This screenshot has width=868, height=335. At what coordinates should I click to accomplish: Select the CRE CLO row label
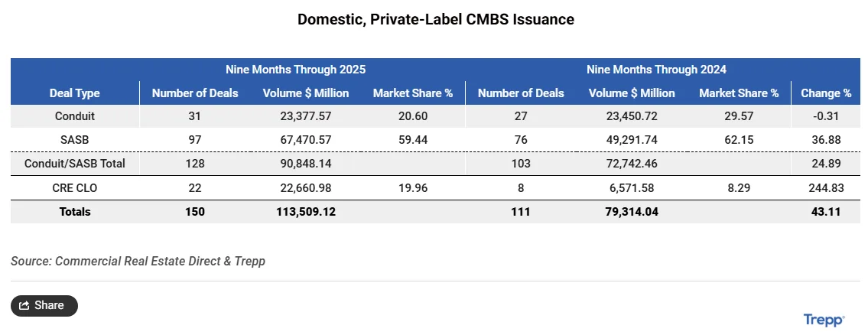[75, 188]
